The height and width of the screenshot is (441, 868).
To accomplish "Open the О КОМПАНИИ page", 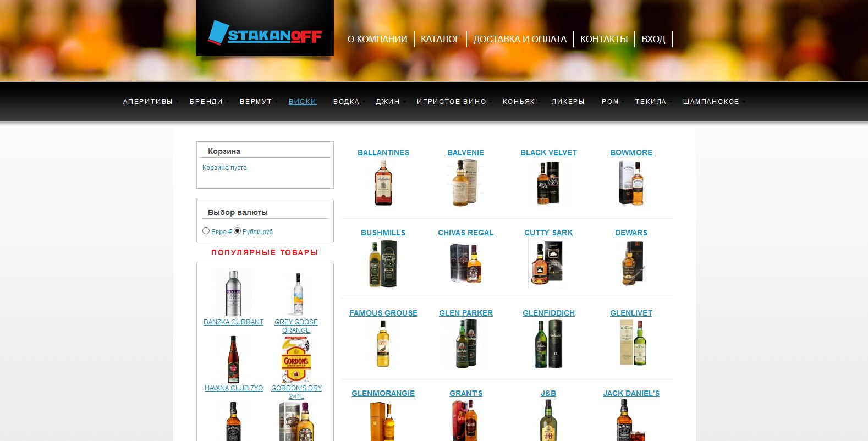I will (377, 39).
